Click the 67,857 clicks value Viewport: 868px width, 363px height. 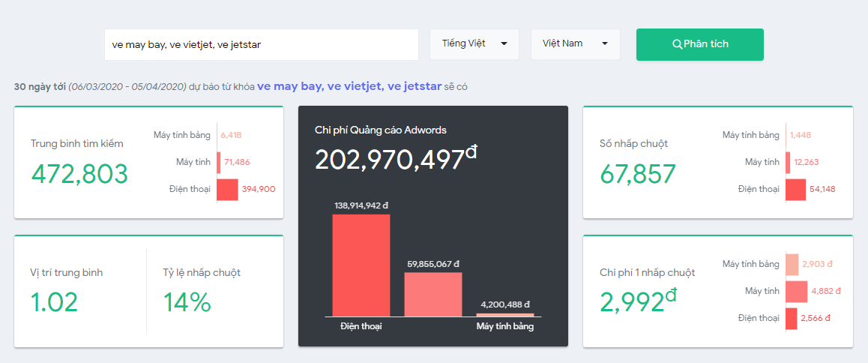(638, 174)
